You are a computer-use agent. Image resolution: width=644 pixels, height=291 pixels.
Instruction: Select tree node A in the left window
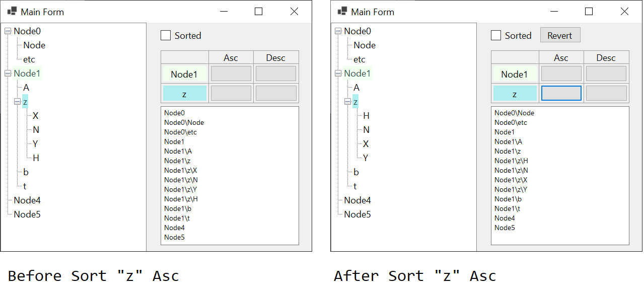pyautogui.click(x=26, y=88)
